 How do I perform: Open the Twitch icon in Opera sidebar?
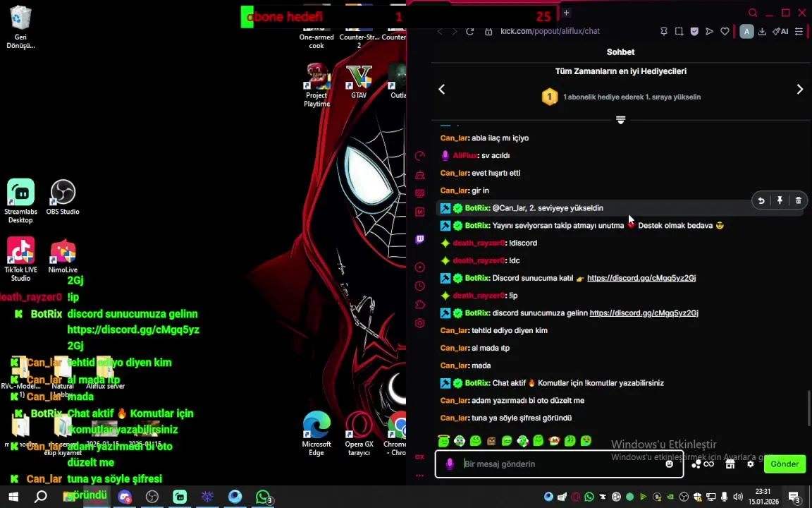point(420,239)
